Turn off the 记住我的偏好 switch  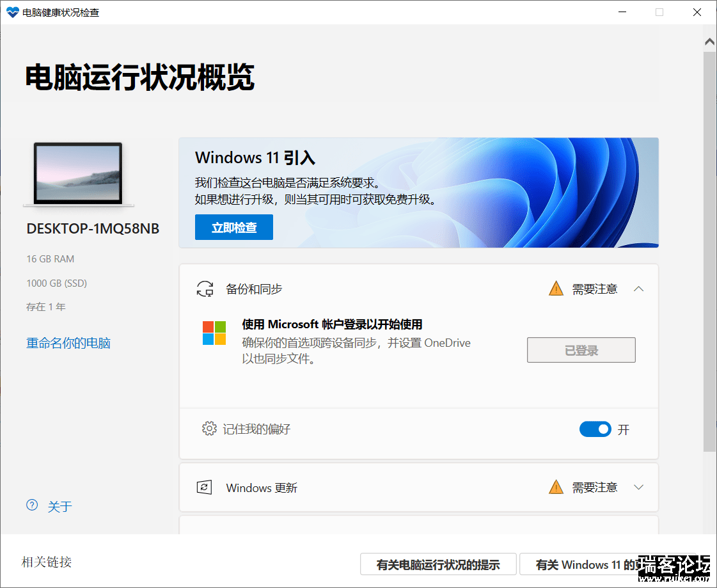[595, 429]
